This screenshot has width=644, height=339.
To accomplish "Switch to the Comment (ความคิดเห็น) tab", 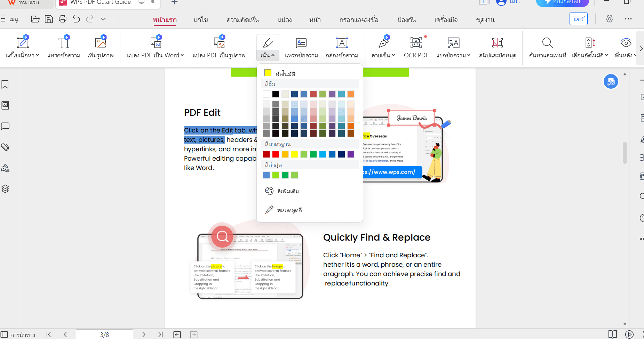I will pos(243,20).
